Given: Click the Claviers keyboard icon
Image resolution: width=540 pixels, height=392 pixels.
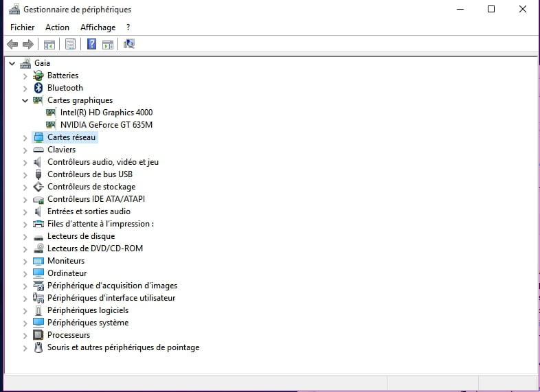Looking at the screenshot, I should pyautogui.click(x=38, y=150).
